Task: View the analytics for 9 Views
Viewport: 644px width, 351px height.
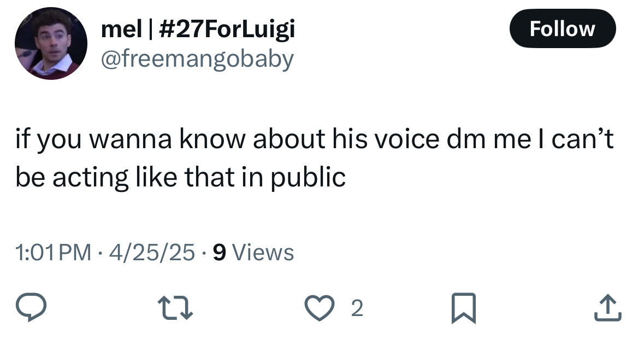Action: [x=253, y=253]
